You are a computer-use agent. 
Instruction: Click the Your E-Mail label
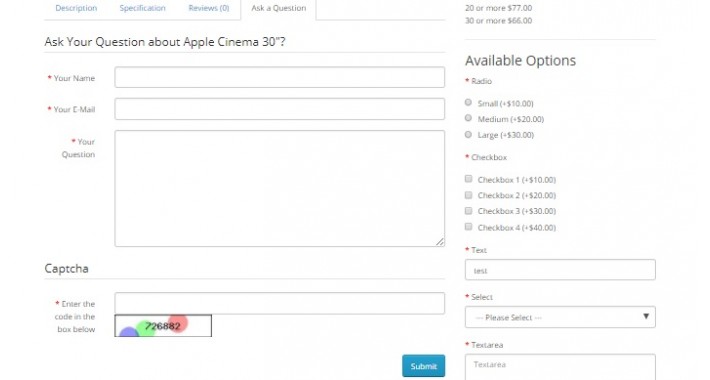74,110
